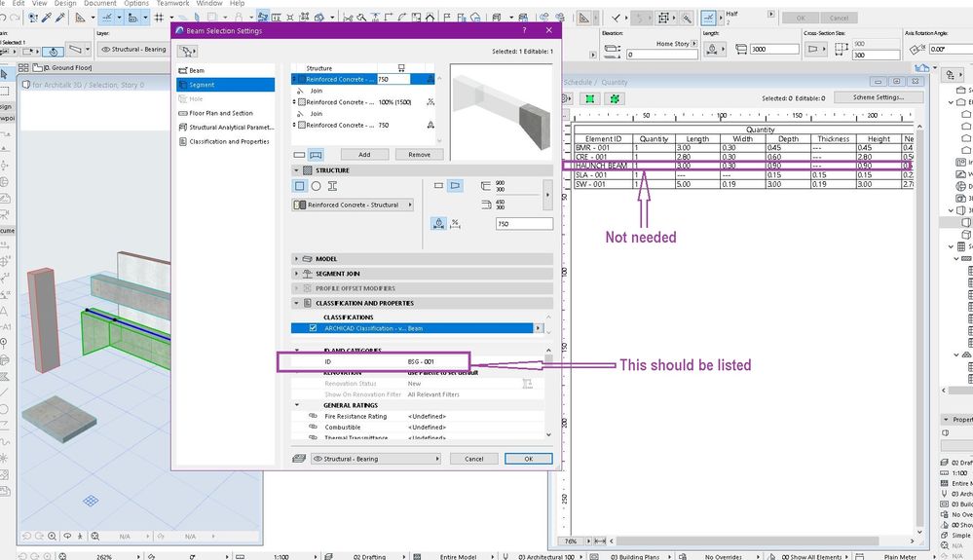The height and width of the screenshot is (560, 973).
Task: Open the Design menu
Action: [x=65, y=3]
